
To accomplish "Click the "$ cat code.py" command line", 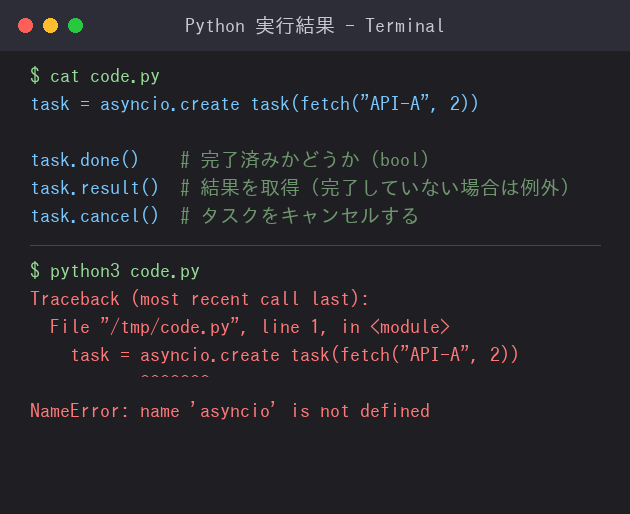I will tap(95, 76).
